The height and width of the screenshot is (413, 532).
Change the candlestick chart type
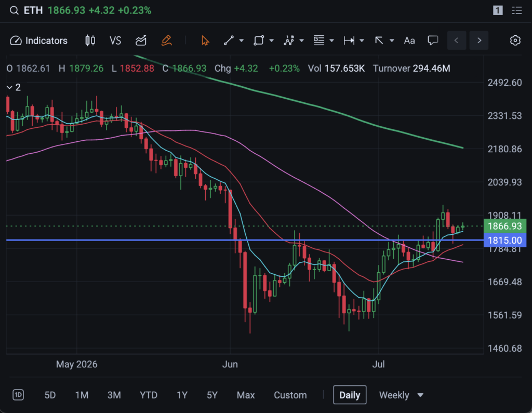(90, 41)
